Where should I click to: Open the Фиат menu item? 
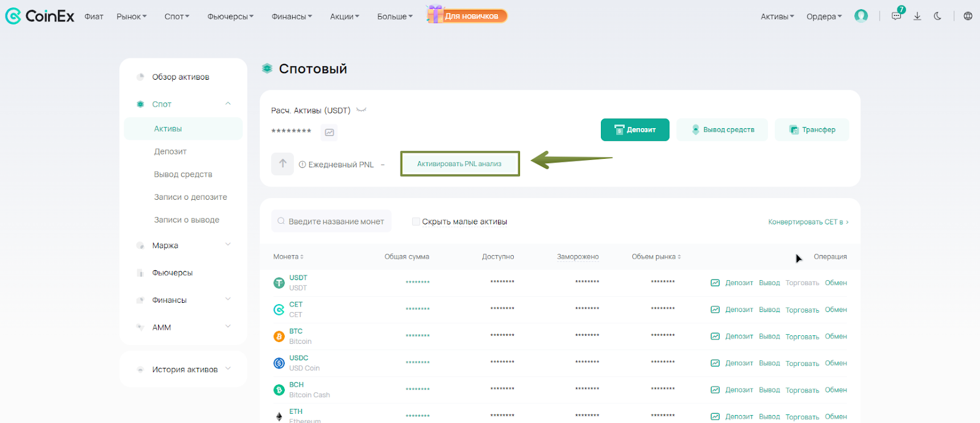click(x=94, y=17)
